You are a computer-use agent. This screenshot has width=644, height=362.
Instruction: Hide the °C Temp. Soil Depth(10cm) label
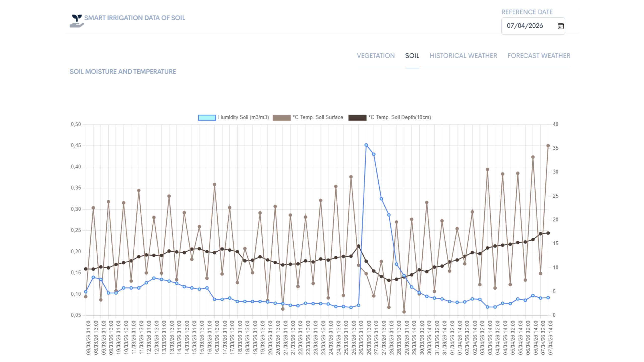[400, 117]
